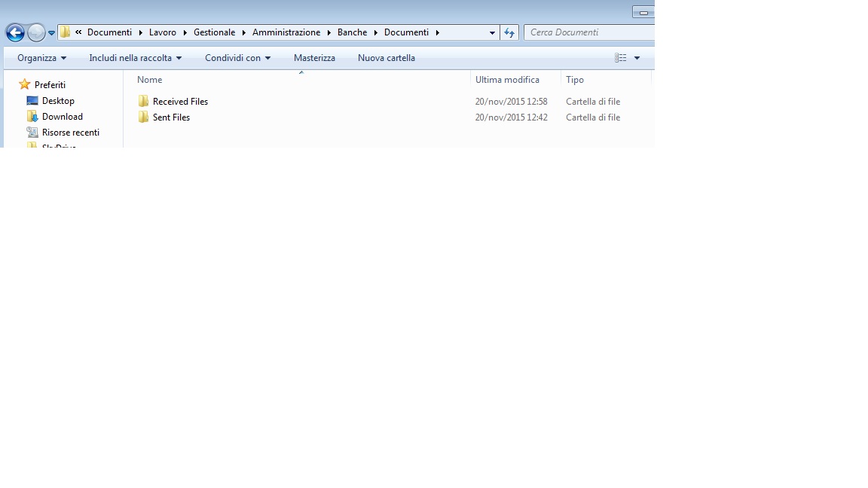The height and width of the screenshot is (488, 868).
Task: Open the Condividi con menu
Action: (x=237, y=58)
